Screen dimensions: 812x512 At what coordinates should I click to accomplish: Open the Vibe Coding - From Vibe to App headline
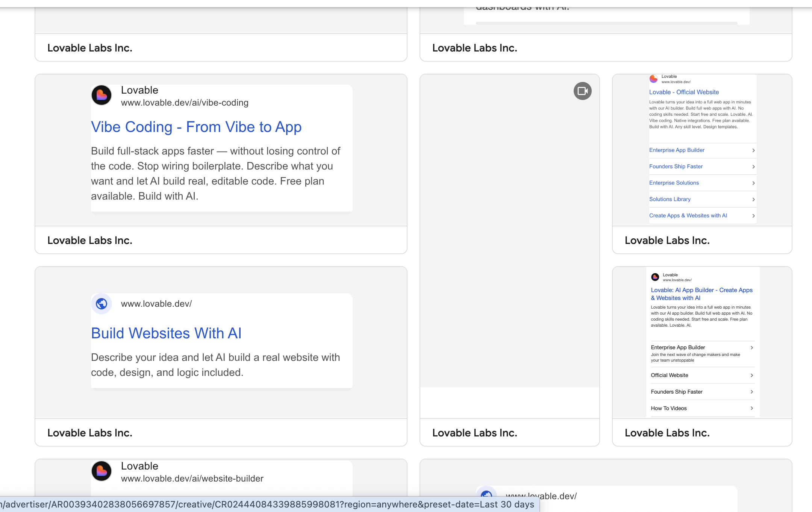coord(196,127)
